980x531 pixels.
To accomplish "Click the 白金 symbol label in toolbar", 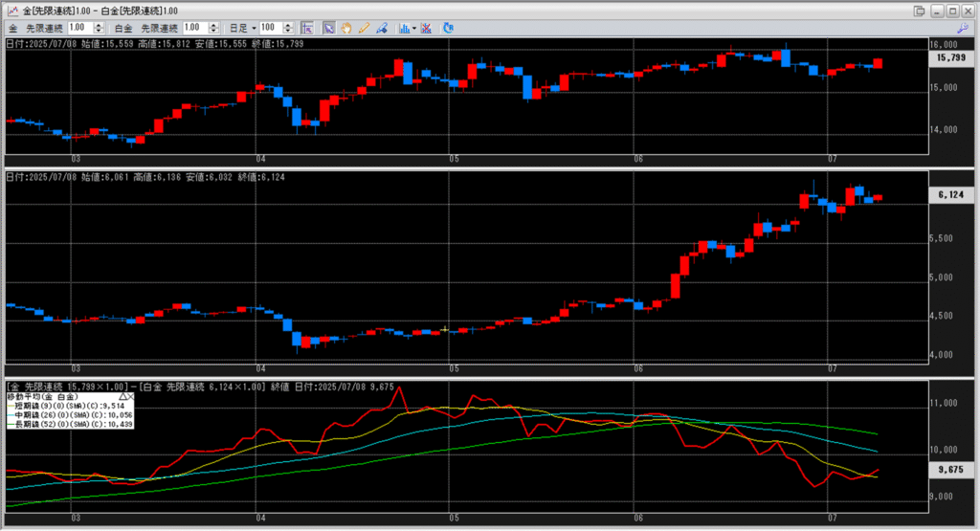I will 124,29.
